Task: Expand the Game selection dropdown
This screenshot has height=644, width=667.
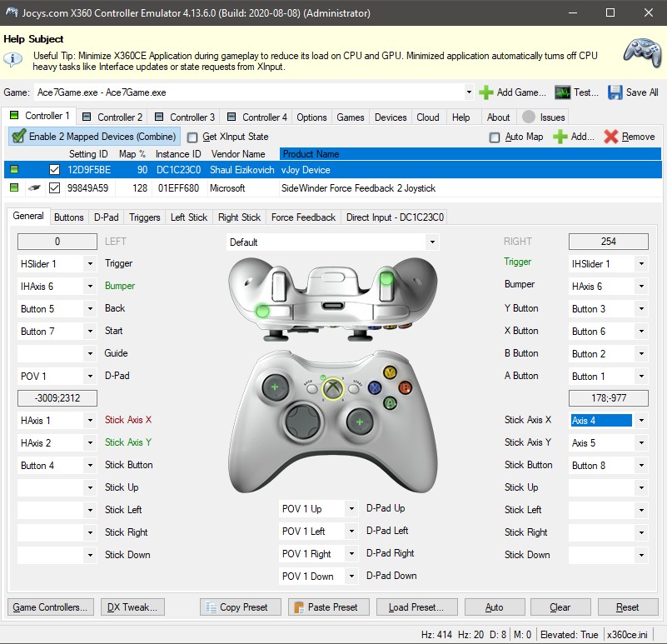Action: click(x=468, y=92)
